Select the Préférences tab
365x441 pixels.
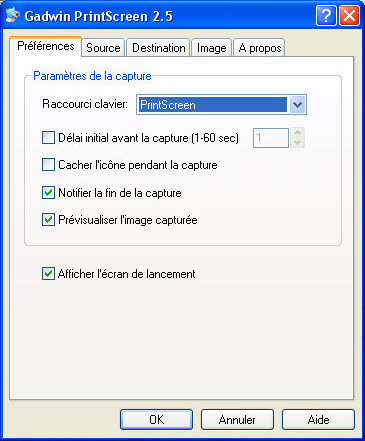tap(46, 46)
